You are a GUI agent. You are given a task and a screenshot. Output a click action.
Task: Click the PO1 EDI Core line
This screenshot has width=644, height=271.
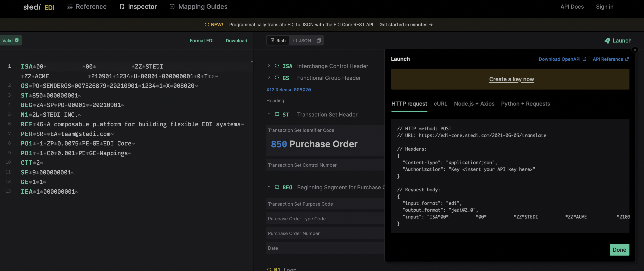coord(78,144)
